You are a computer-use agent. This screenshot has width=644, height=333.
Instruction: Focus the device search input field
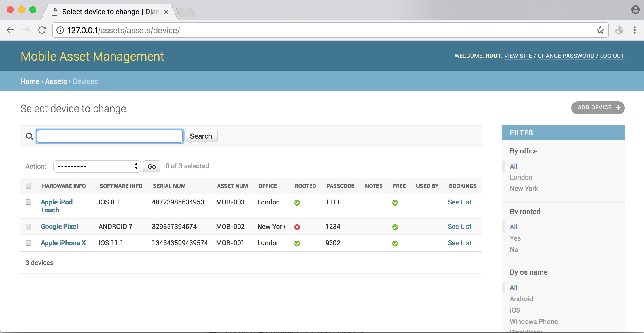point(110,136)
